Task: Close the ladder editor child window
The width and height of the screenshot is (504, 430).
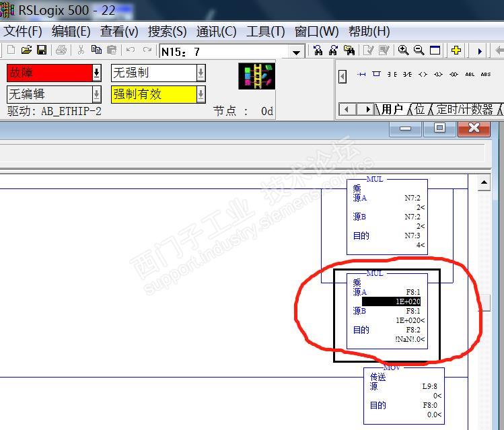Action: tap(474, 129)
